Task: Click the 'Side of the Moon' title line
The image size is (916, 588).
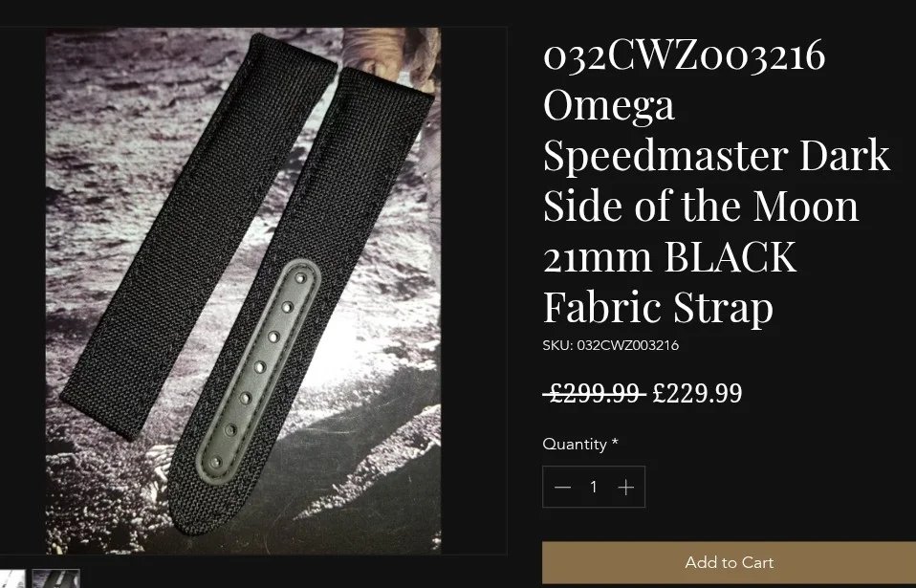Action: (701, 206)
